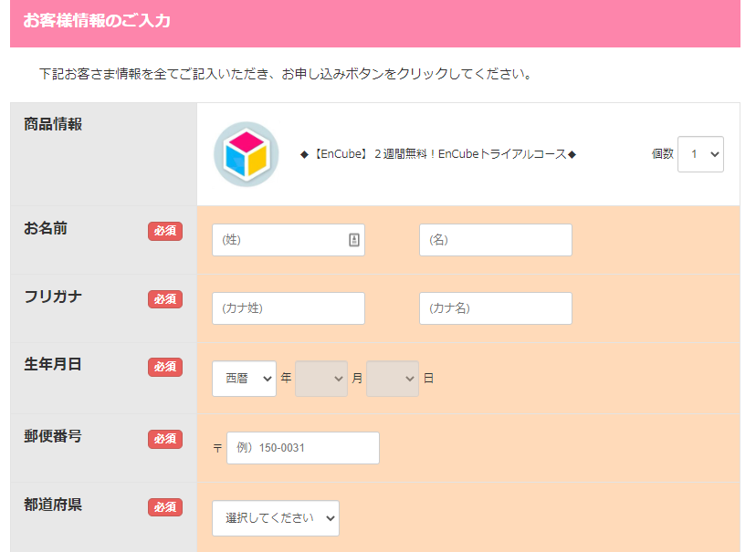Click the 必須 badge beside 郵便番号
This screenshot has height=552, width=756.
coord(165,439)
